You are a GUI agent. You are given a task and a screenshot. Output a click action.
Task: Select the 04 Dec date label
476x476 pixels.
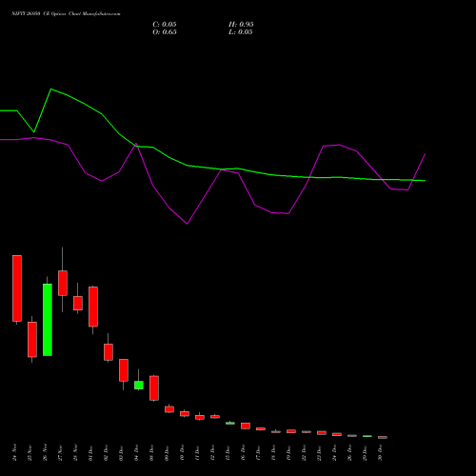[136, 452]
